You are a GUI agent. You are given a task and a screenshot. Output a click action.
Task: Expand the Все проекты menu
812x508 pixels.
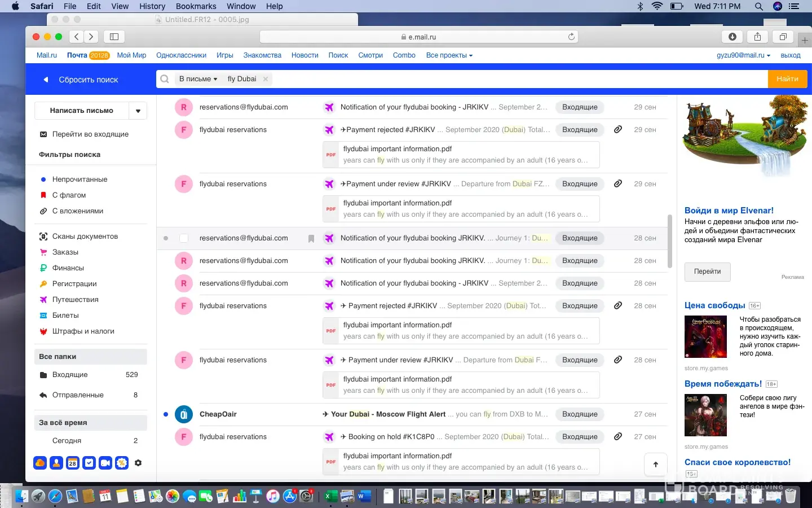coord(449,55)
